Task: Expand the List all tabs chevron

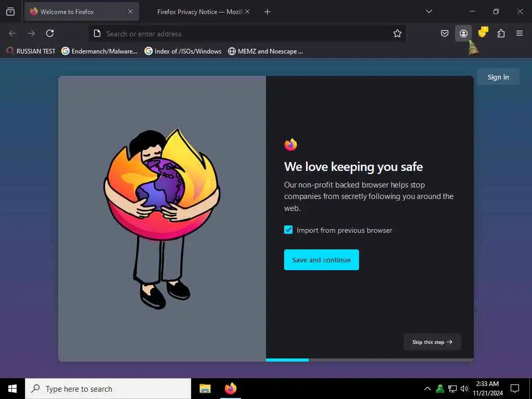Action: pyautogui.click(x=429, y=11)
